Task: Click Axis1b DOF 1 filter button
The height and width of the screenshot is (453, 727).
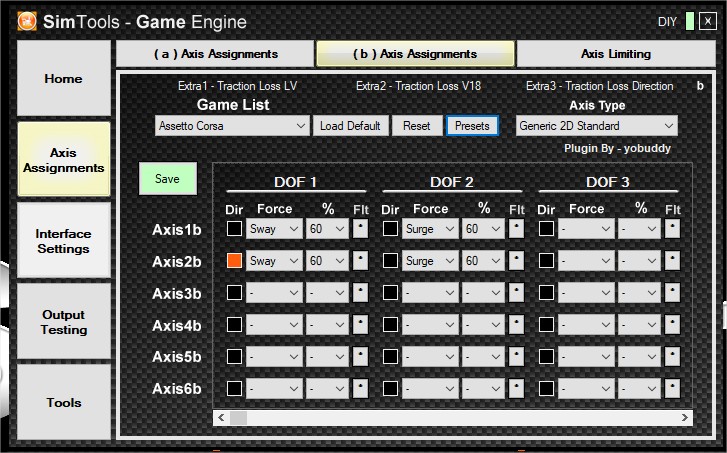Action: coord(361,229)
